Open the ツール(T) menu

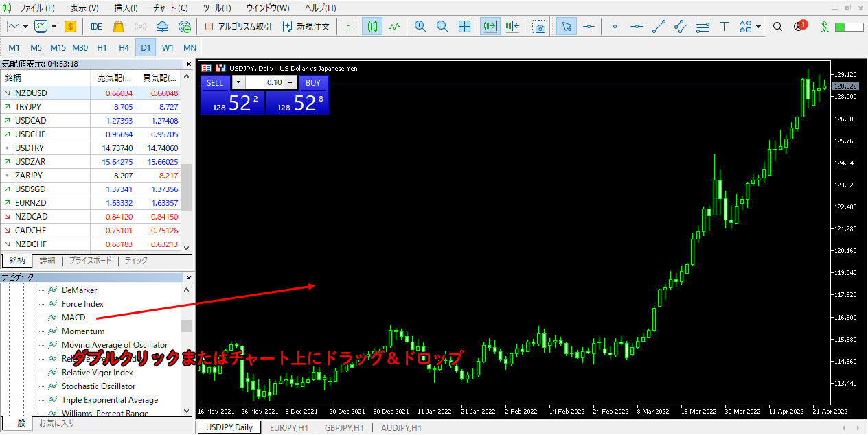[217, 8]
